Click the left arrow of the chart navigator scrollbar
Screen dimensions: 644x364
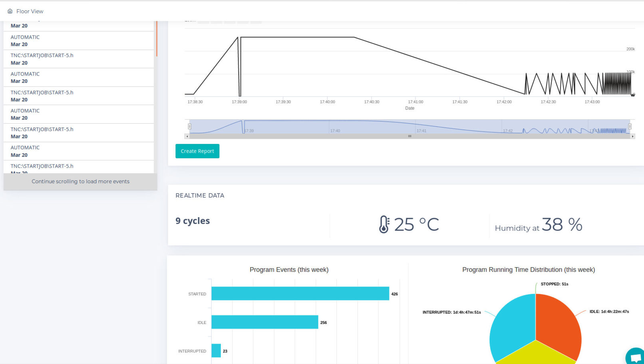tap(187, 136)
